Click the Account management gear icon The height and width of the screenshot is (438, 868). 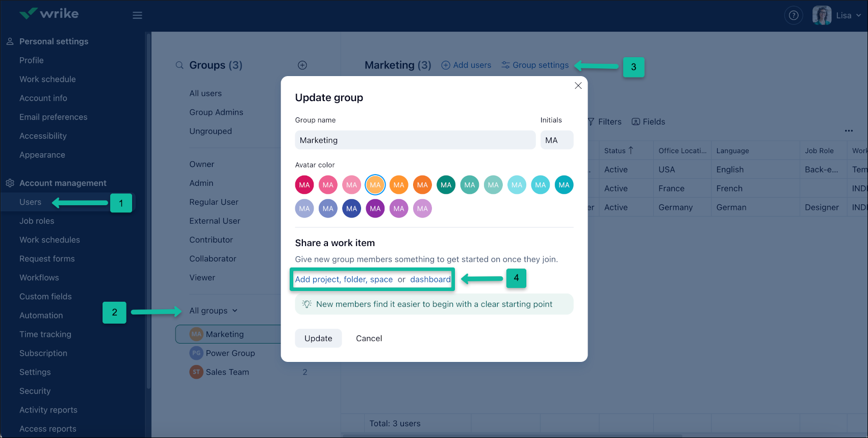pos(10,183)
